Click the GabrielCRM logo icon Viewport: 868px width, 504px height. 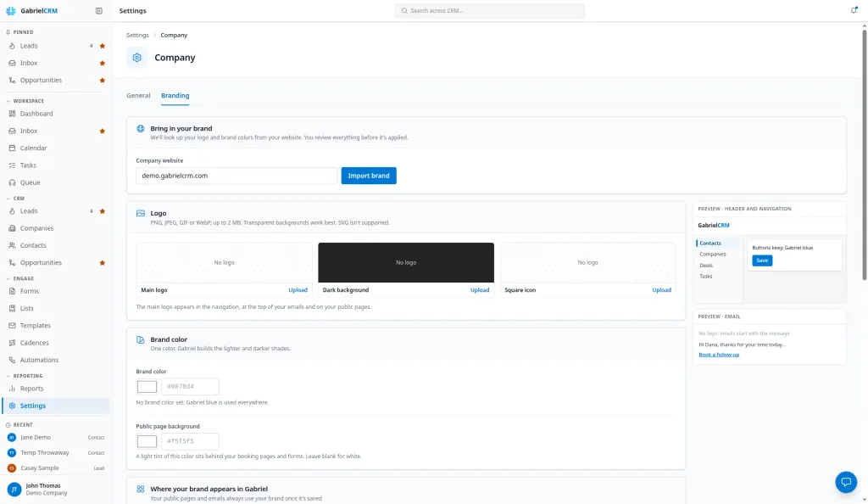(x=10, y=10)
